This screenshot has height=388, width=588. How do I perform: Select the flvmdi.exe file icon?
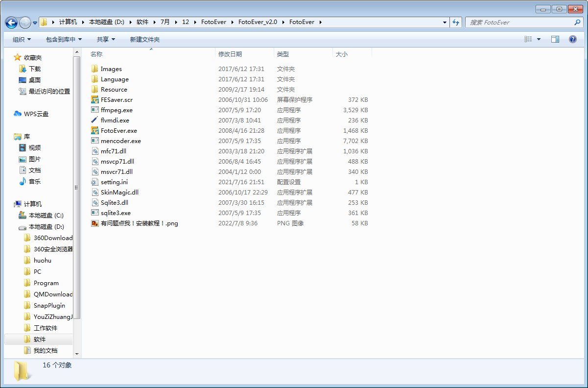95,120
